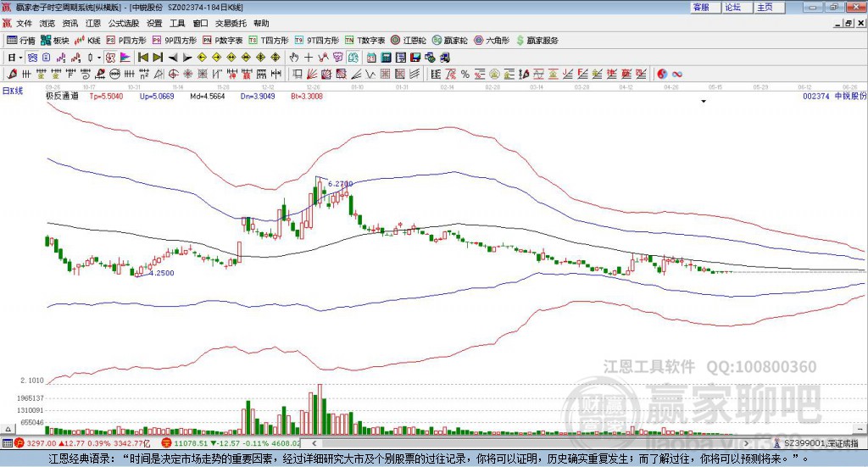868x467 pixels.
Task: Jump to last bar icon
Action: tap(158, 58)
